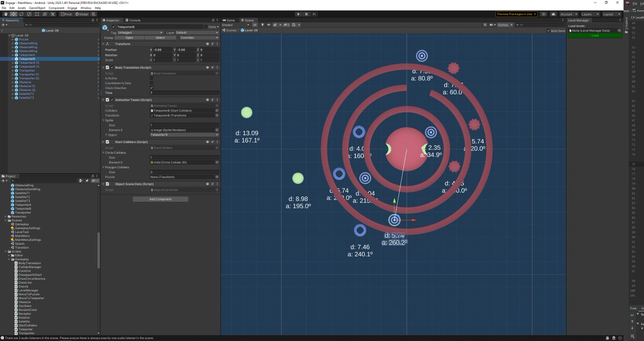Click the collab sun-shaped icon
The width and height of the screenshot is (644, 341).
point(544,14)
